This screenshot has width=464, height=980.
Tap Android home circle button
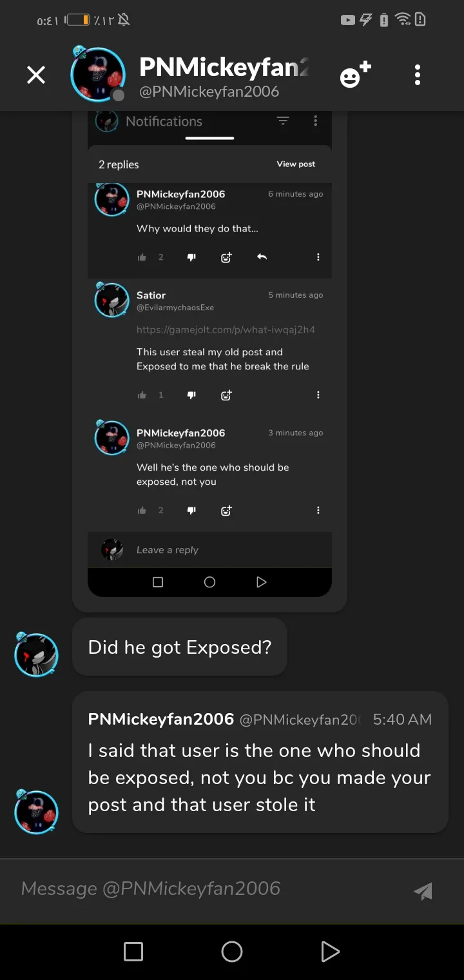[x=232, y=951]
